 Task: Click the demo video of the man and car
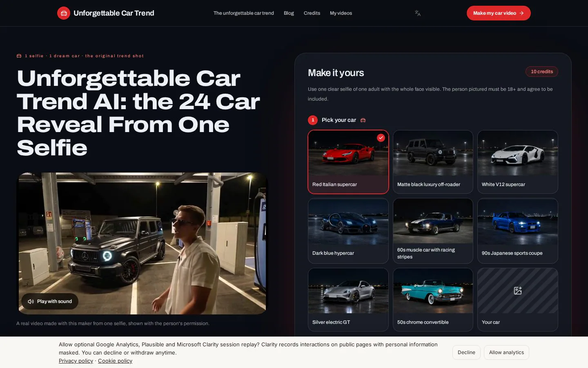click(x=142, y=243)
